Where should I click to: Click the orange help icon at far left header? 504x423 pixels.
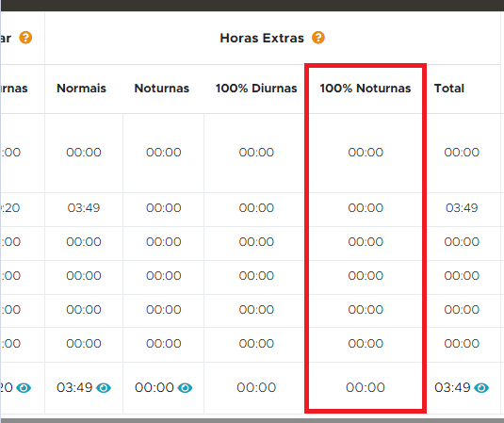(25, 38)
